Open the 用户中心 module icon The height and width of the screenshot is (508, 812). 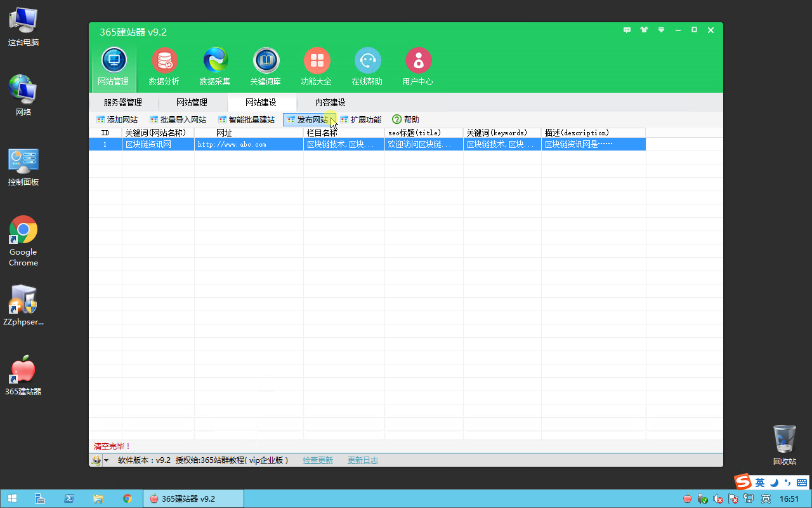pos(418,67)
